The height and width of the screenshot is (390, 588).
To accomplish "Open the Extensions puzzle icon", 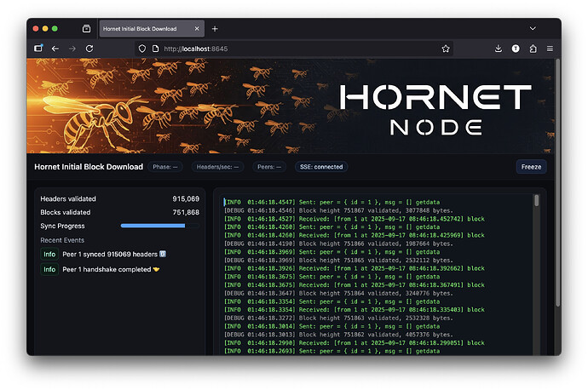I will [x=533, y=49].
